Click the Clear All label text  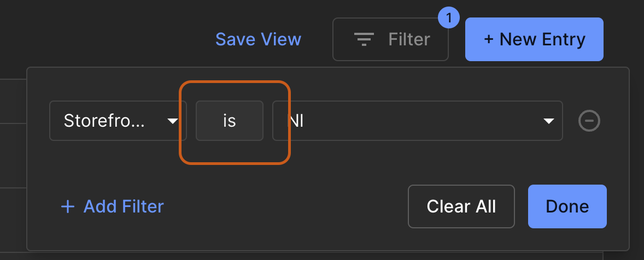[x=461, y=206]
